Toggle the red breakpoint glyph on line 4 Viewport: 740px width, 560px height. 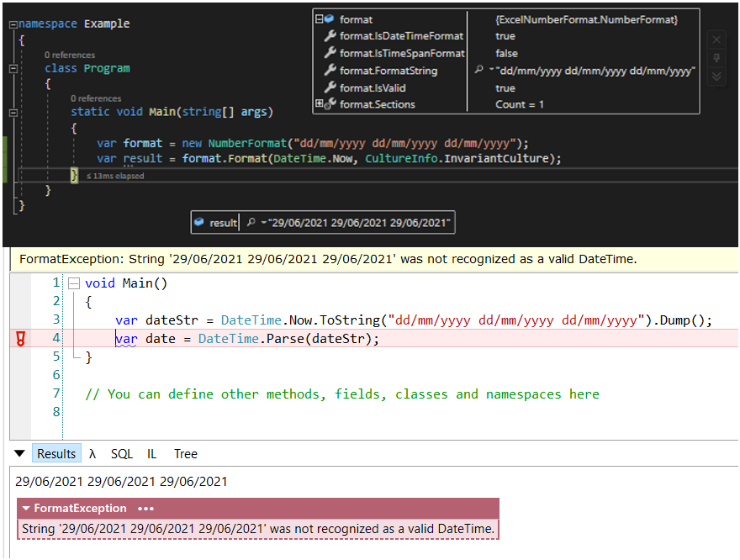coord(20,339)
